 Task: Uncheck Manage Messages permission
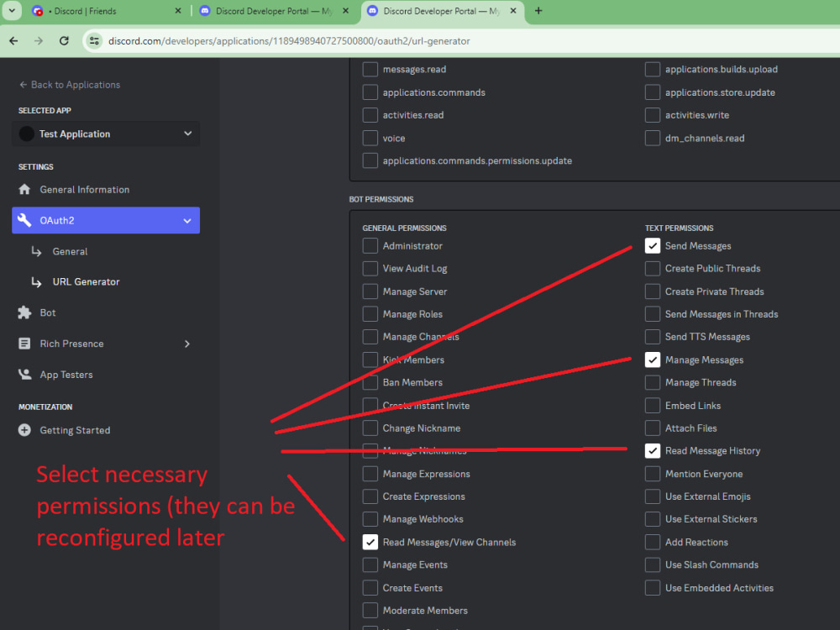click(x=653, y=360)
